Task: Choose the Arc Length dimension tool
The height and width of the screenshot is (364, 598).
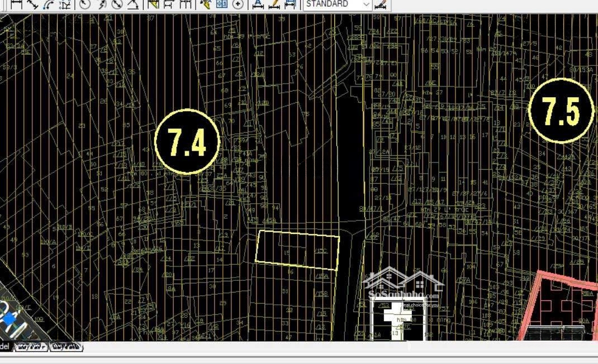Action: (49, 4)
